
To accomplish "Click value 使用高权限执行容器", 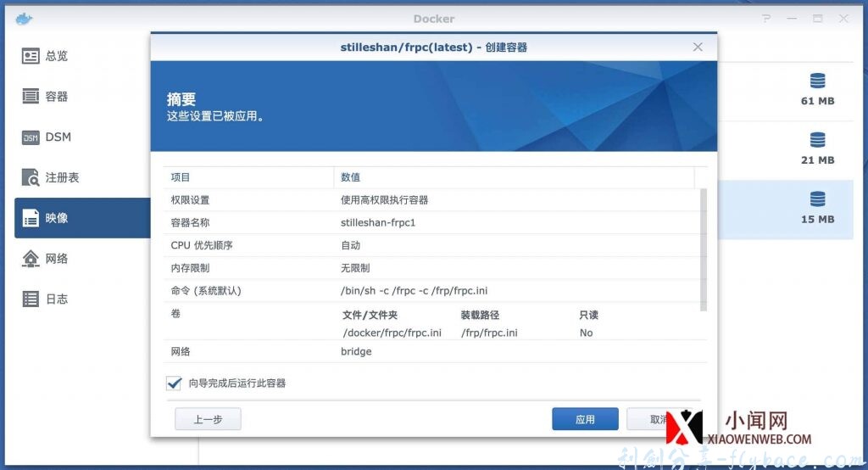I will point(384,200).
